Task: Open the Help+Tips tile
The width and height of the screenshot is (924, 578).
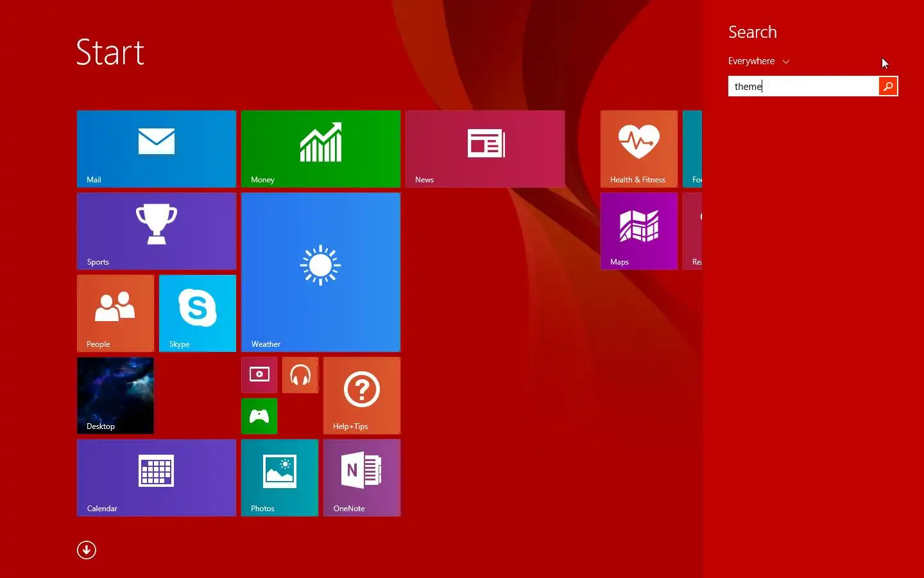Action: [x=362, y=396]
